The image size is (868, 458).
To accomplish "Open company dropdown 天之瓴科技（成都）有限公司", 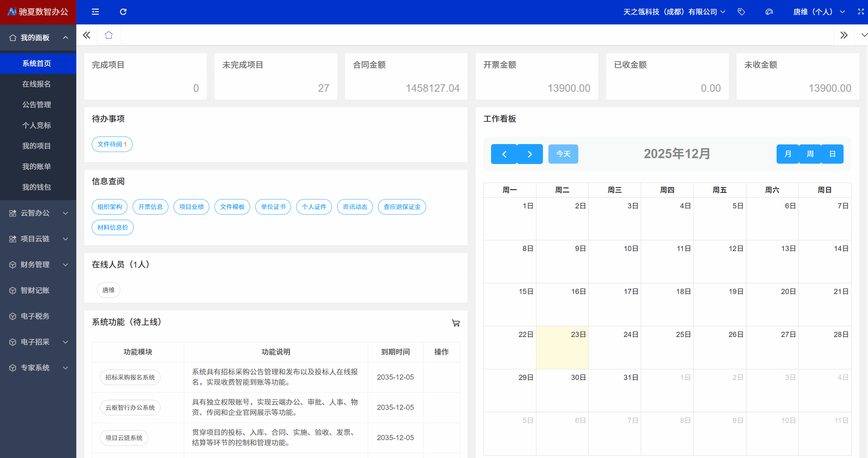I will click(674, 12).
